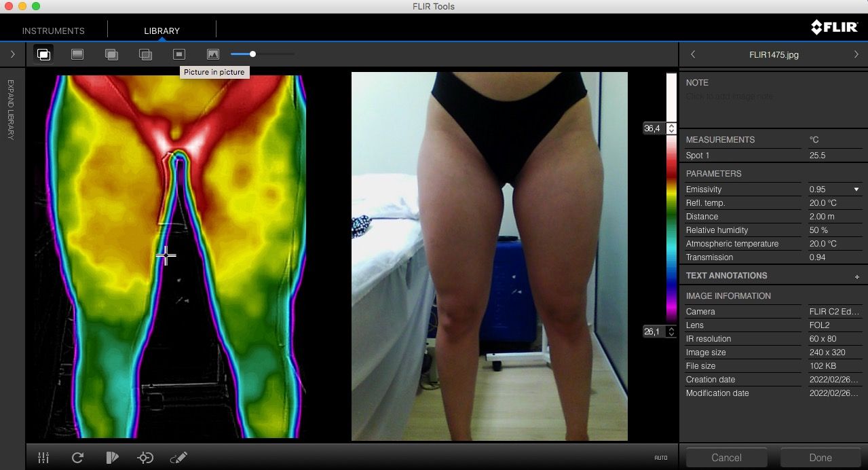868x470 pixels.
Task: Switch to the Library tab
Action: 162,31
